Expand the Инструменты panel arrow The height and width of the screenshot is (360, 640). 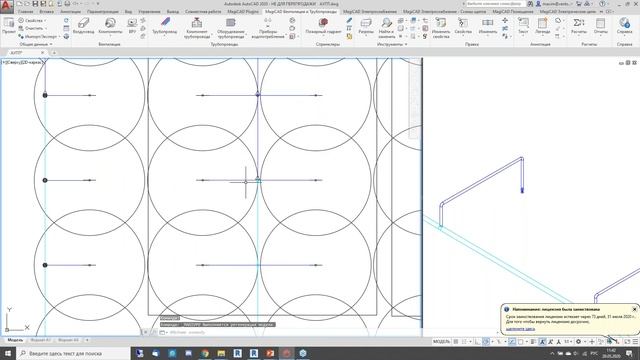pyautogui.click(x=406, y=44)
